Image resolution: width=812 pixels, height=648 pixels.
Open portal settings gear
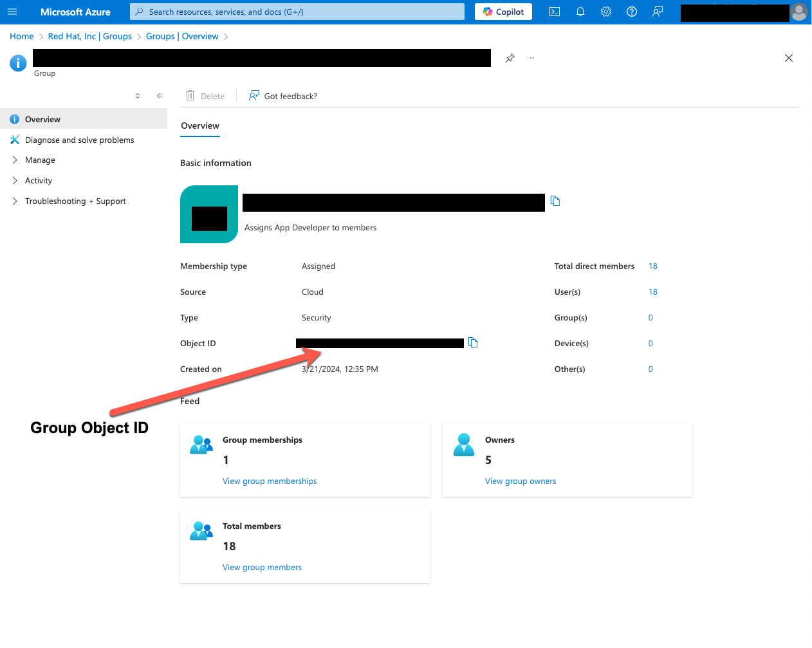tap(605, 12)
